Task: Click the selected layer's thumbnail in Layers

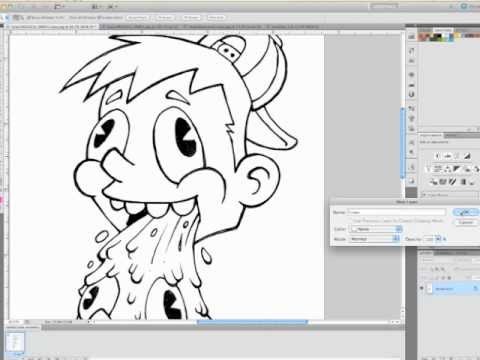Action: tap(430, 288)
